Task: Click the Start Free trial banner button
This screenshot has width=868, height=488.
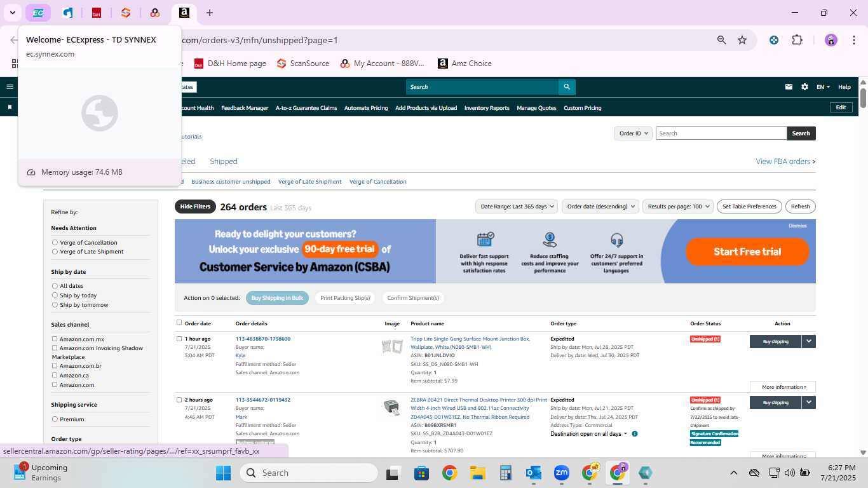Action: pos(747,252)
